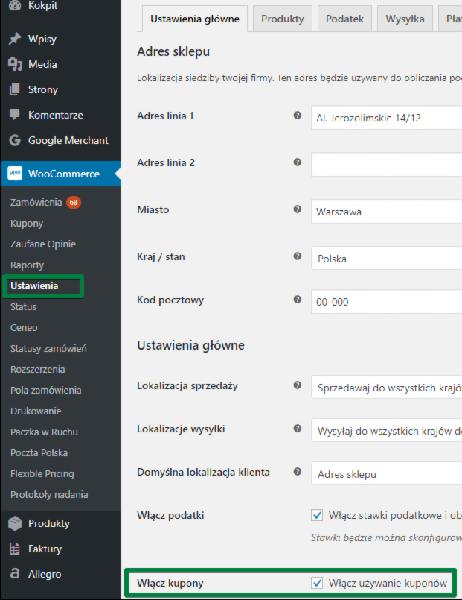Click the Produkty box icon
Viewport: 462px width, 600px height.
[15, 523]
